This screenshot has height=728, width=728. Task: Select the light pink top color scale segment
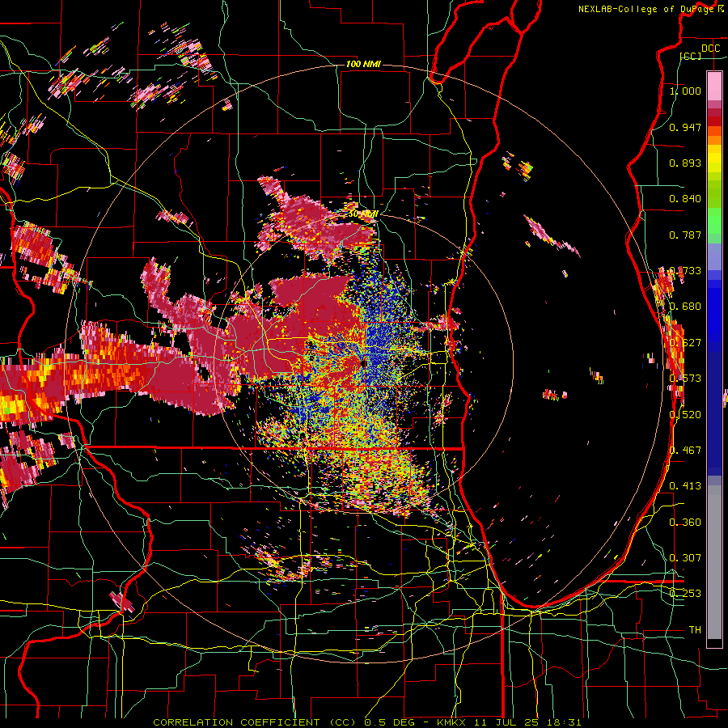[x=714, y=87]
